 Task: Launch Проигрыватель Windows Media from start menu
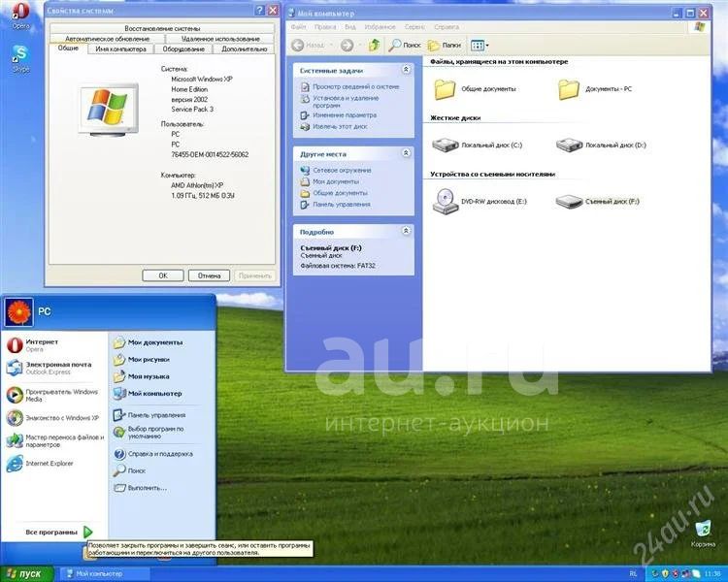(54, 395)
